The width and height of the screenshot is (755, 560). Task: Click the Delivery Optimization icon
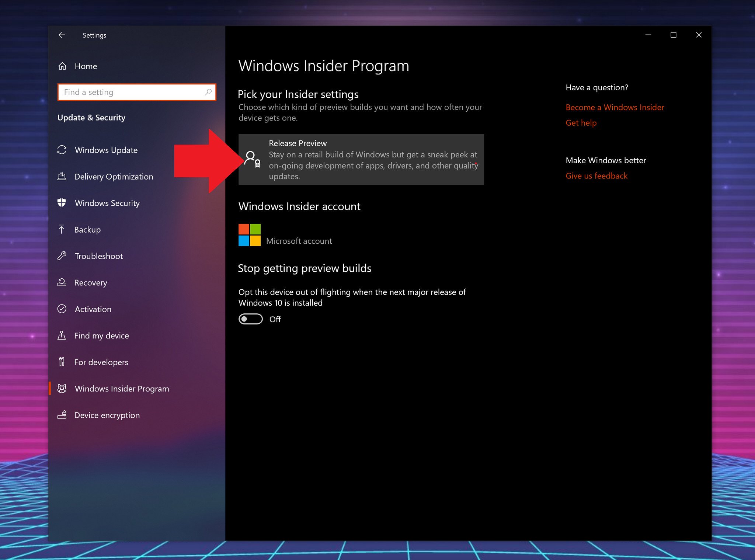tap(62, 176)
